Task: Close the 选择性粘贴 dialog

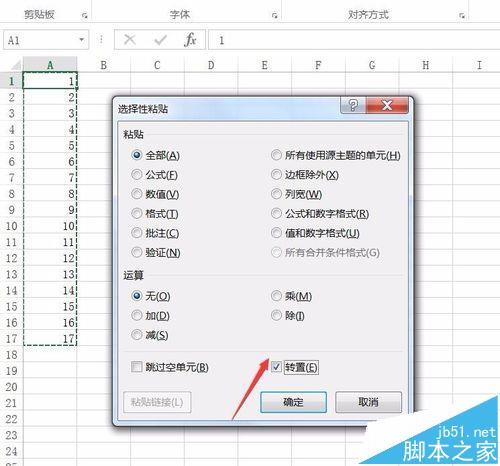Action: tap(387, 106)
